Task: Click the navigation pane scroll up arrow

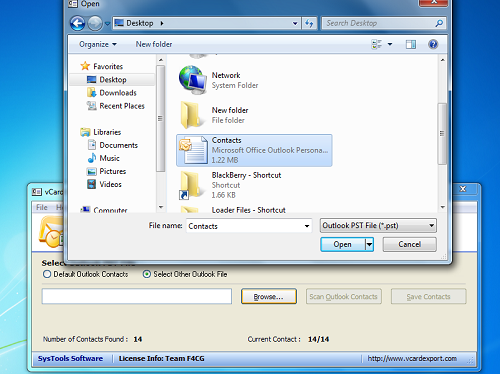Action: tap(161, 60)
